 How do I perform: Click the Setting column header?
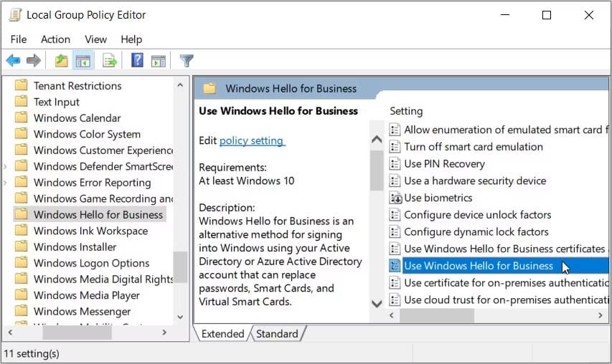tap(406, 111)
